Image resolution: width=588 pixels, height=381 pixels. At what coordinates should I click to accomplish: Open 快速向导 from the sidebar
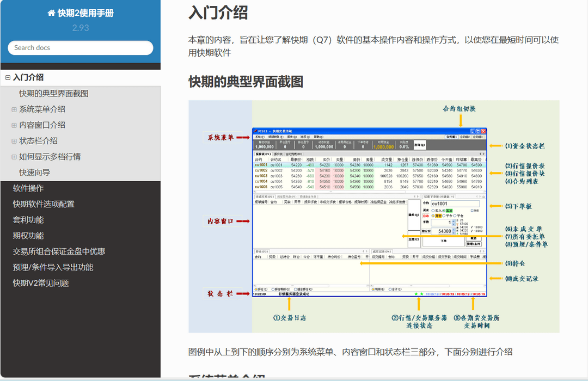[x=33, y=172]
